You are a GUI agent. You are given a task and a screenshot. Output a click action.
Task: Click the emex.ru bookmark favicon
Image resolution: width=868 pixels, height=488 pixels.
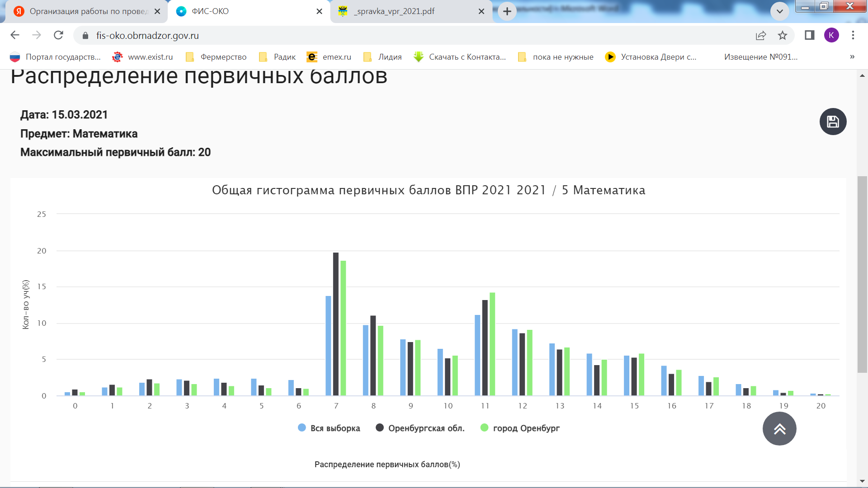pyautogui.click(x=312, y=57)
